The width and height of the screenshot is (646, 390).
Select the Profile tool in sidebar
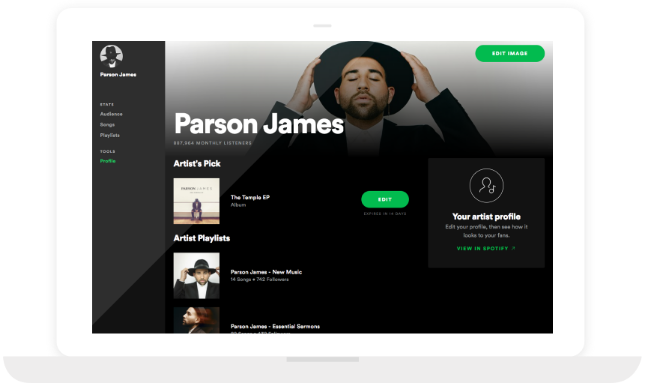tap(108, 161)
